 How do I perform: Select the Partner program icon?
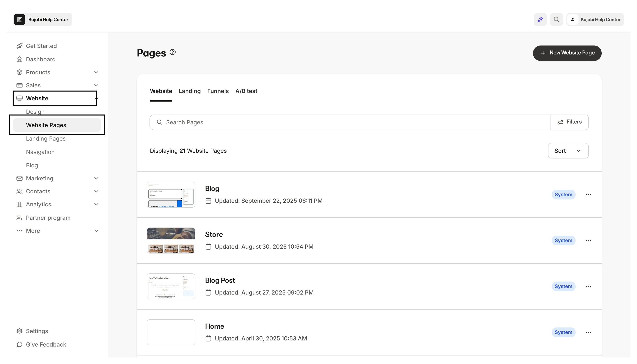(x=19, y=218)
